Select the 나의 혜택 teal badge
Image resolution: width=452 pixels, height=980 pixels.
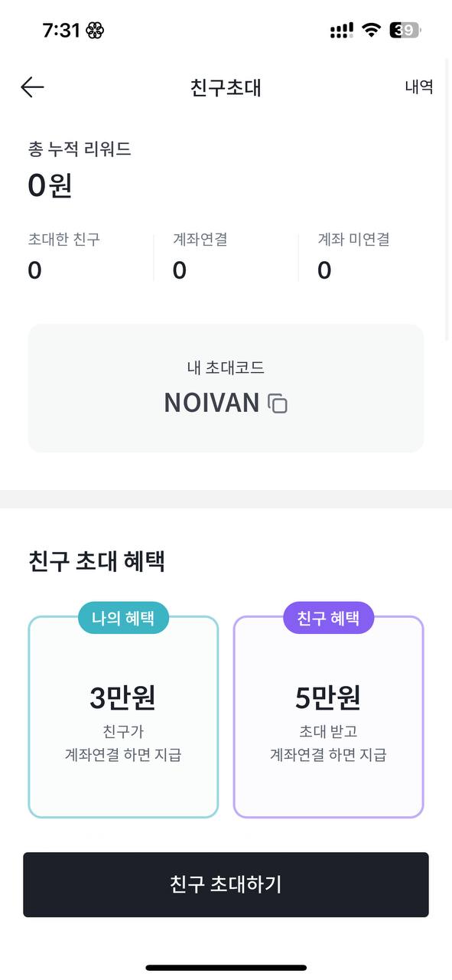click(x=123, y=618)
